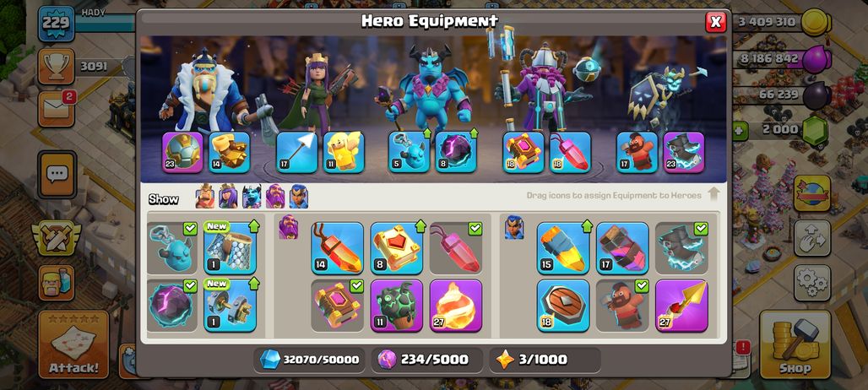Open the Shop button
The width and height of the screenshot is (868, 390).
coord(795,344)
